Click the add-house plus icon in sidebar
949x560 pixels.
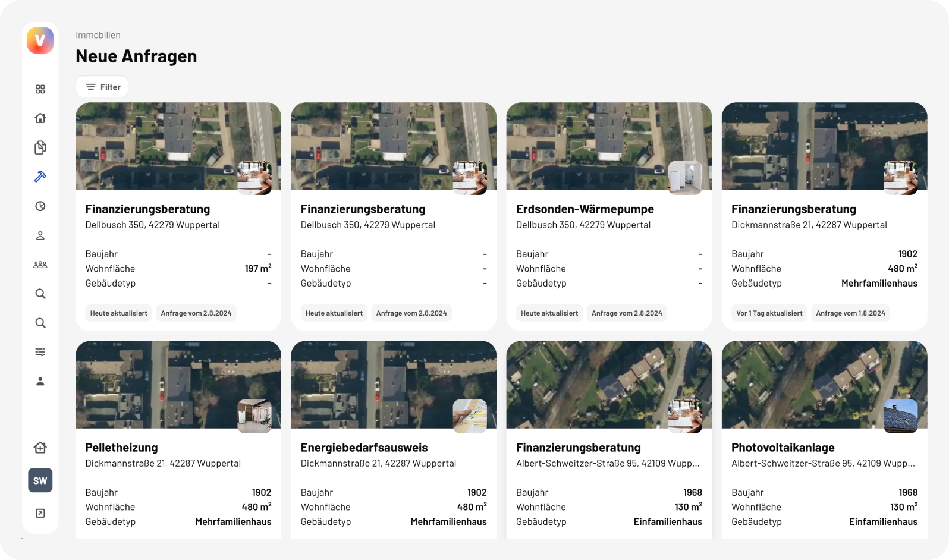click(40, 448)
